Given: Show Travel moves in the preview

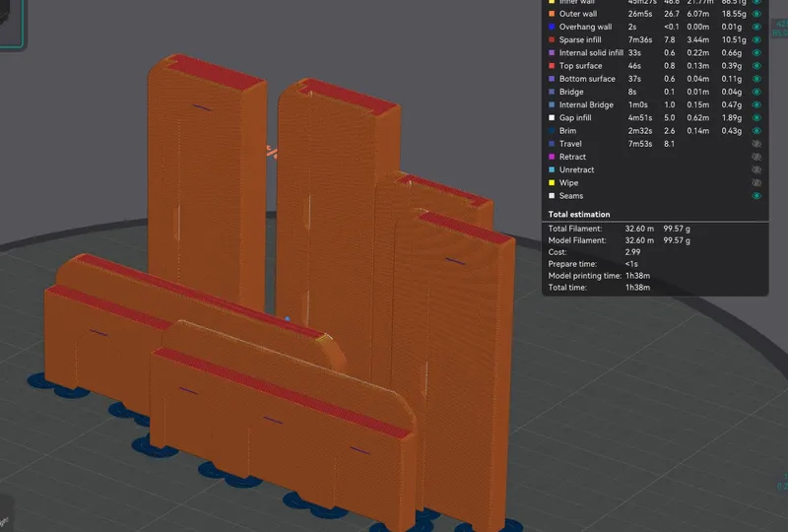Looking at the screenshot, I should [x=756, y=144].
